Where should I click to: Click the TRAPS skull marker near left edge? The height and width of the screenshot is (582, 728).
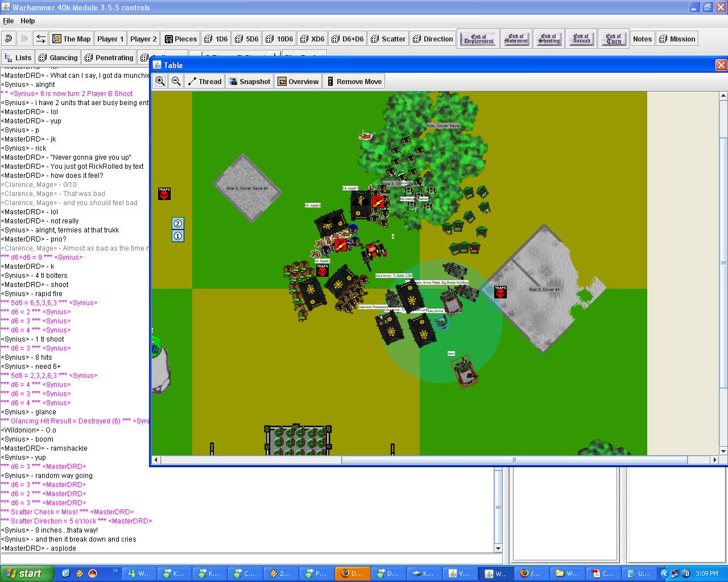click(164, 194)
